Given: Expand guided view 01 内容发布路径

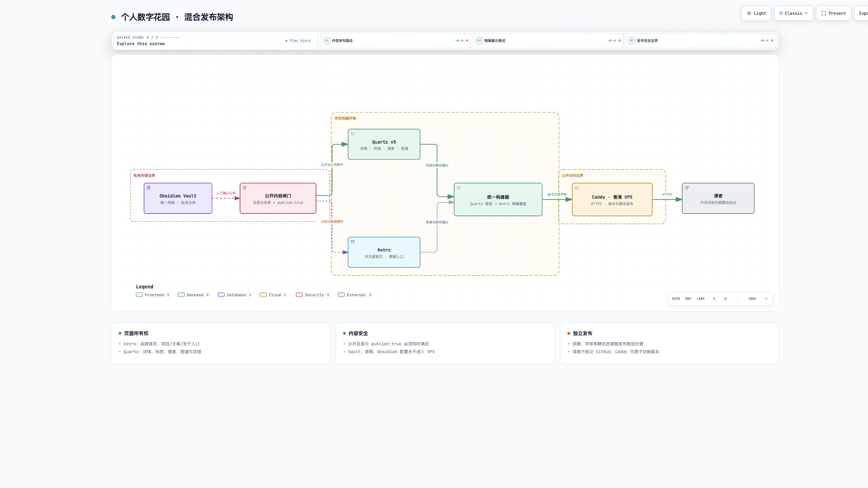Looking at the screenshot, I should tap(395, 41).
